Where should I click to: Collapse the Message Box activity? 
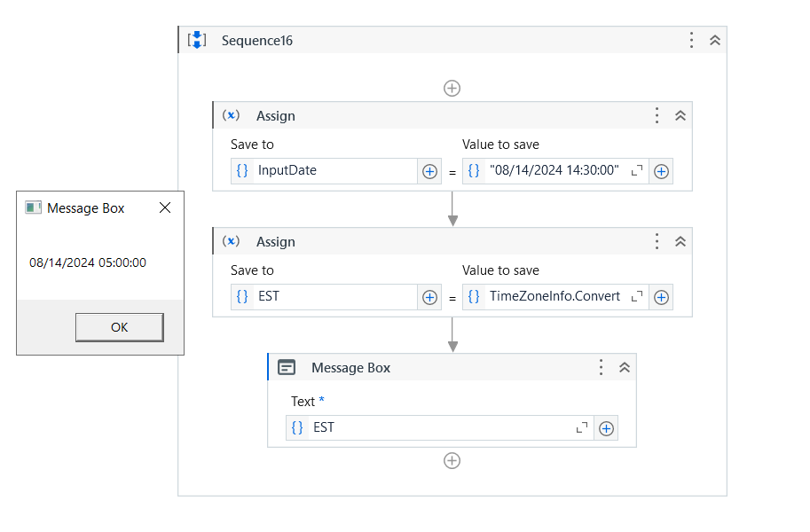tap(625, 367)
